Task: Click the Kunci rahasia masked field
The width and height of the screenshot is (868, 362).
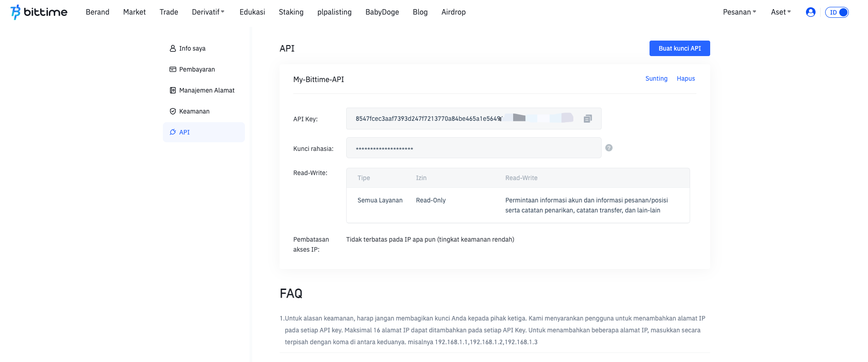Action: point(474,148)
